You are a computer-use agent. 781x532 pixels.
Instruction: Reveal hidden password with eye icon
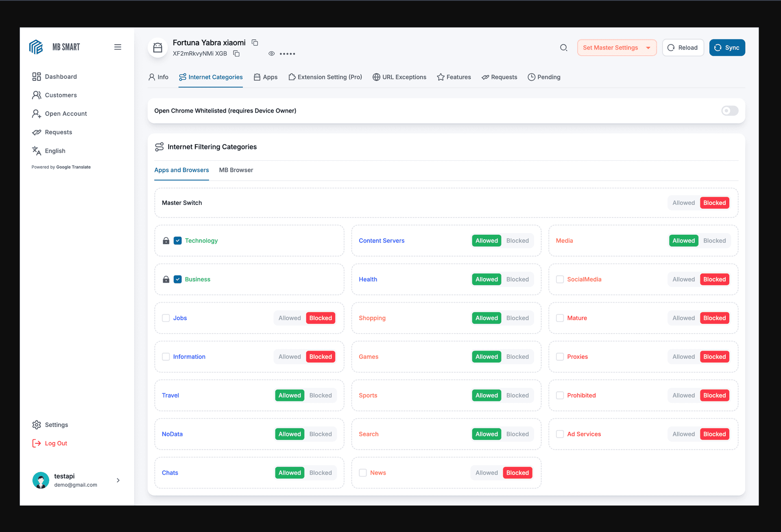(x=271, y=54)
